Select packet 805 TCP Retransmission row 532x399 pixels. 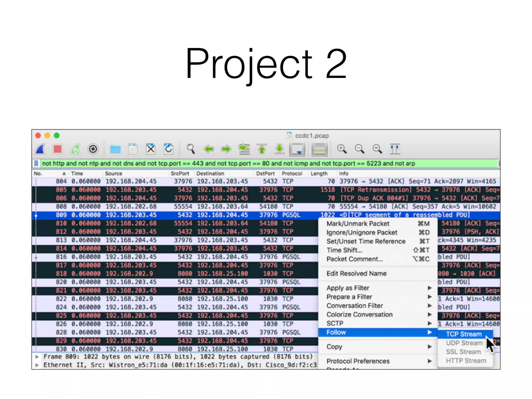click(266, 190)
